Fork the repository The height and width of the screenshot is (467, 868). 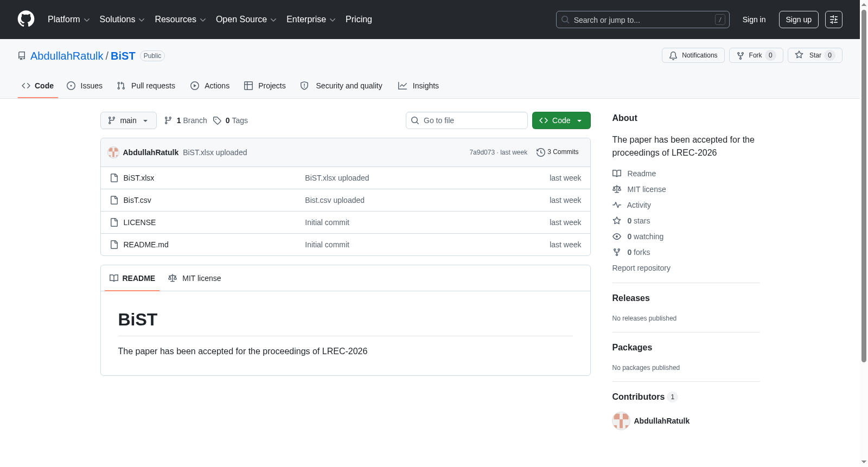pos(756,55)
